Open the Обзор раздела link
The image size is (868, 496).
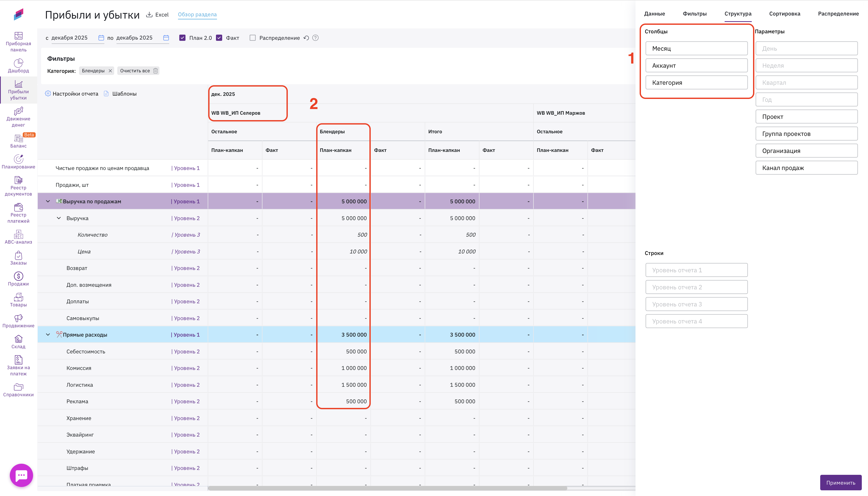pyautogui.click(x=197, y=14)
